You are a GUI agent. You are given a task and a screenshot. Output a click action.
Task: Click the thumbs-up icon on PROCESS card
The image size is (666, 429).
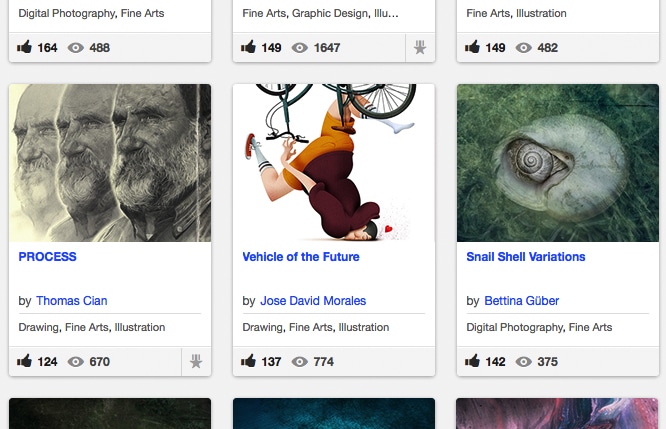(26, 362)
